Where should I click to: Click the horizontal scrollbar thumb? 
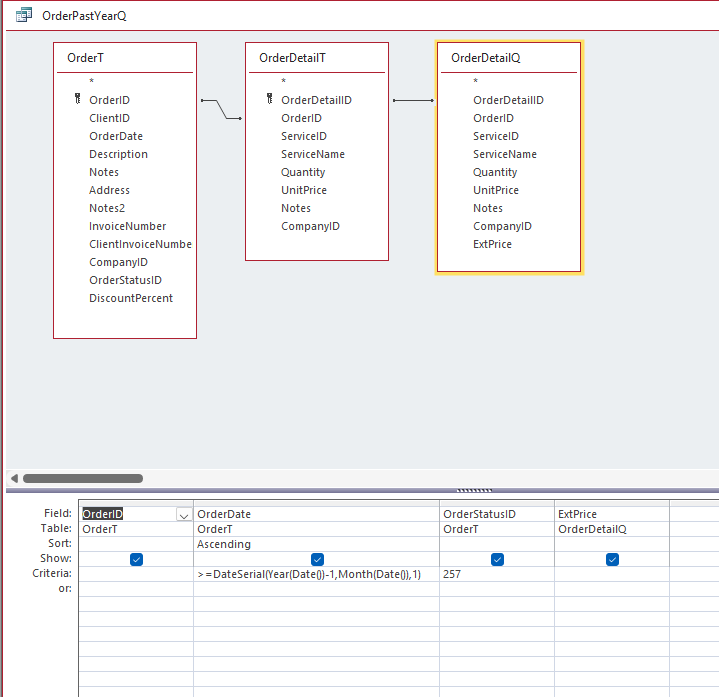(83, 478)
